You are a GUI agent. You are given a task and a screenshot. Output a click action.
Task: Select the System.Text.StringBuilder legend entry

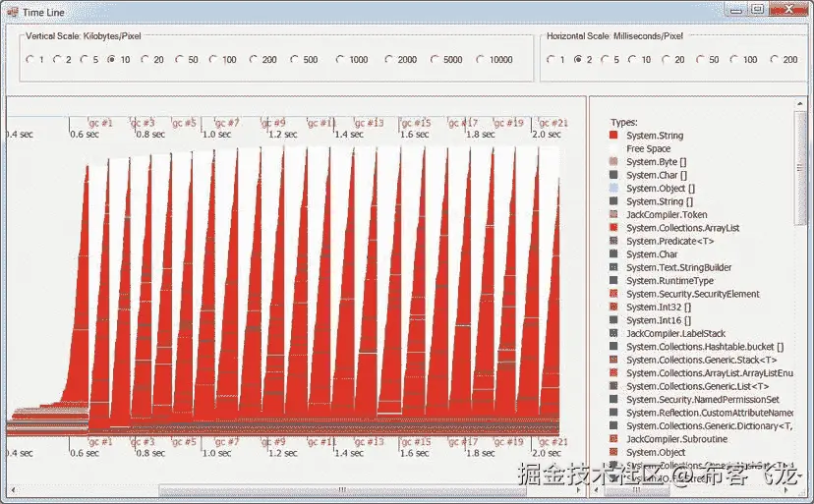click(679, 267)
